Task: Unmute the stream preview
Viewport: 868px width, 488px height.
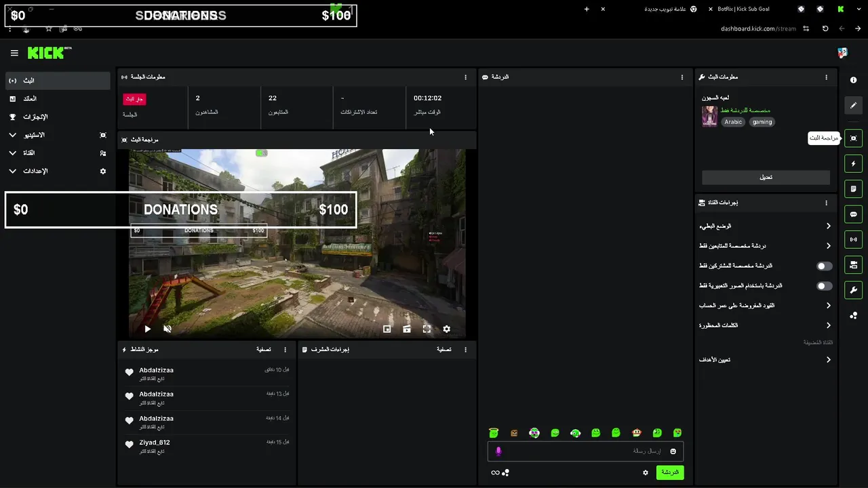Action: (x=167, y=329)
